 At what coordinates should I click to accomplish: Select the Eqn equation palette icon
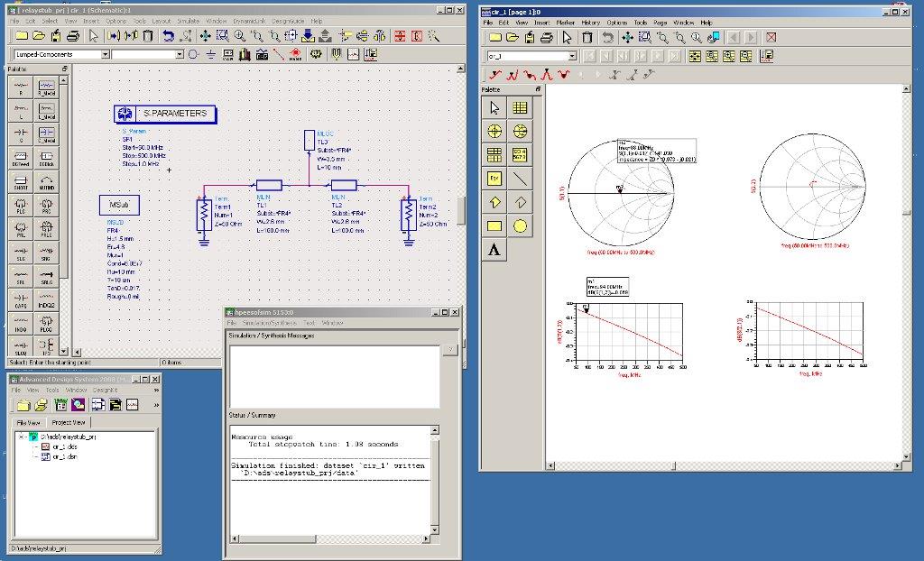pos(494,179)
